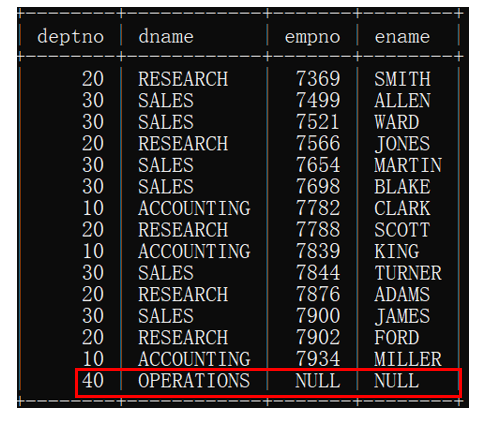
Task: Click employee number 7839
Action: pyautogui.click(x=318, y=251)
